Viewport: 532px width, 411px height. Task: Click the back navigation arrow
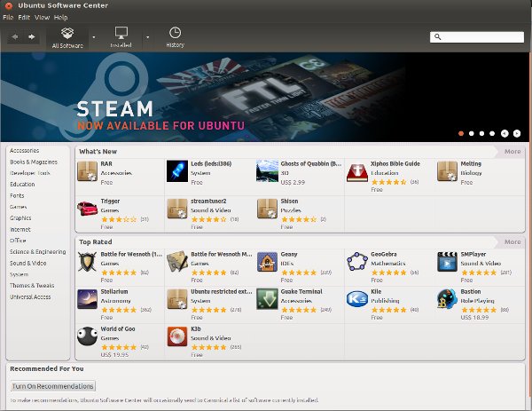coord(14,36)
